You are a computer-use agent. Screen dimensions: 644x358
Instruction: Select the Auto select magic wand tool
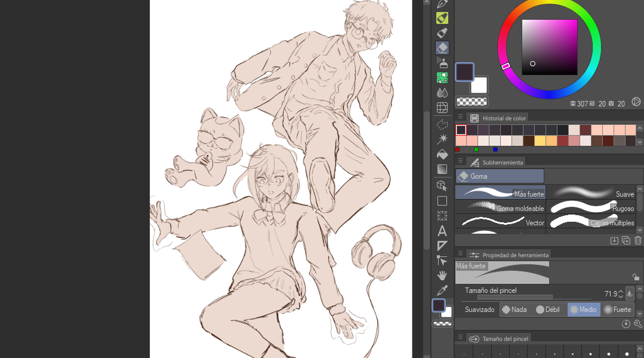442,139
